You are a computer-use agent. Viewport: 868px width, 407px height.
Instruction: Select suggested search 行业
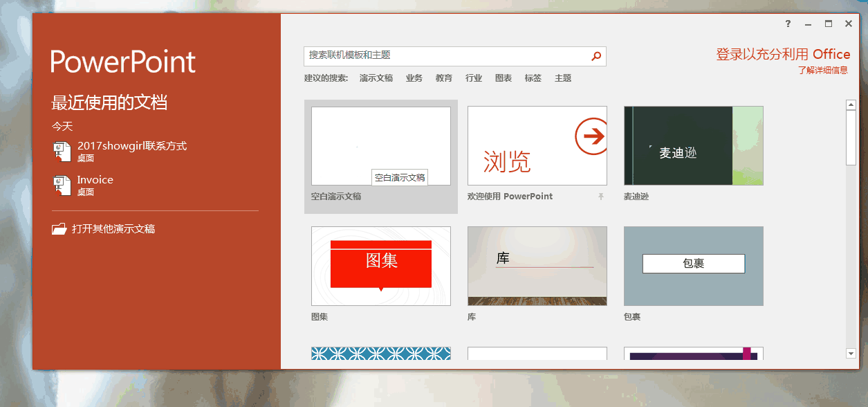point(474,78)
